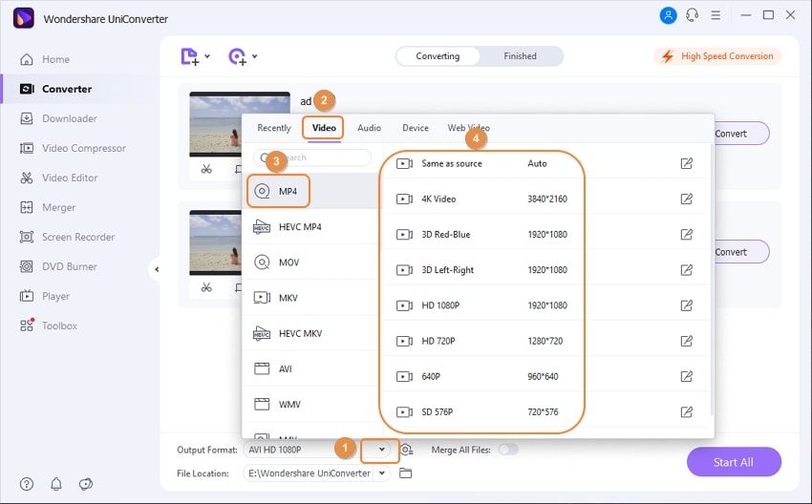Click the Add Files icon
The width and height of the screenshot is (812, 504).
click(x=189, y=56)
